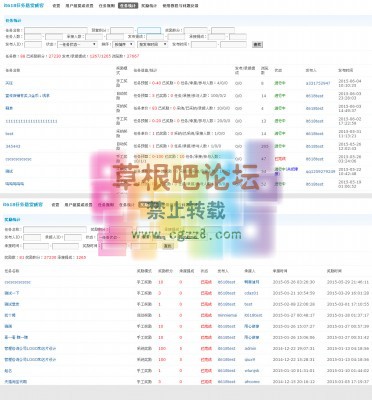Click the accept time end field in lower form
This screenshot has height=400, width=372.
click(x=65, y=246)
